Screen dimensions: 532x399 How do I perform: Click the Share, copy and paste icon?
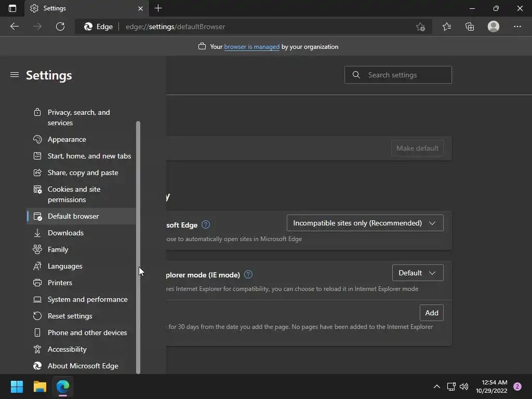click(37, 172)
